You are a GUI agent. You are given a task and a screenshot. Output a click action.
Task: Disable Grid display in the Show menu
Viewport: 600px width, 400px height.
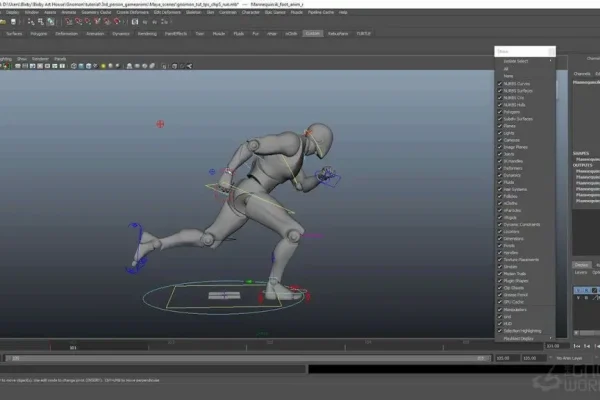[500, 316]
